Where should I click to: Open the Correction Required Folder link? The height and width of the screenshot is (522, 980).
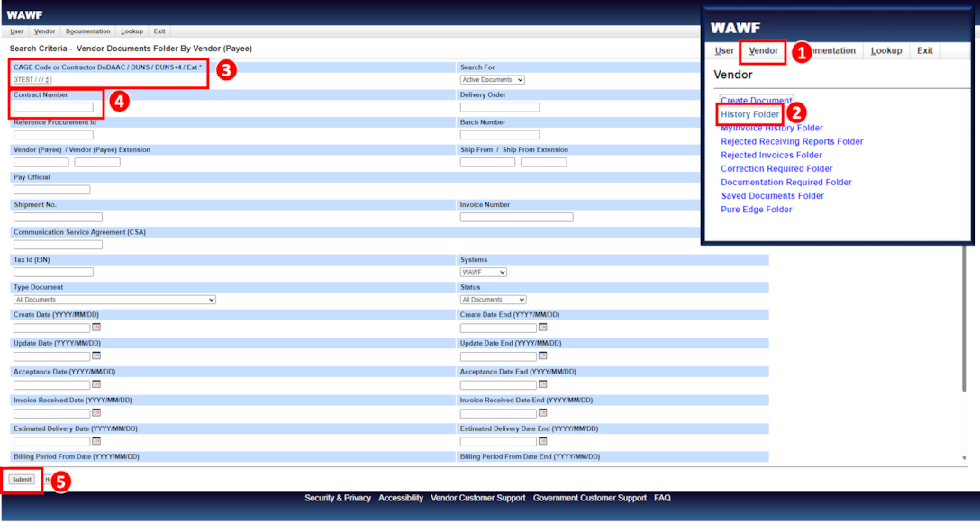pyautogui.click(x=776, y=168)
